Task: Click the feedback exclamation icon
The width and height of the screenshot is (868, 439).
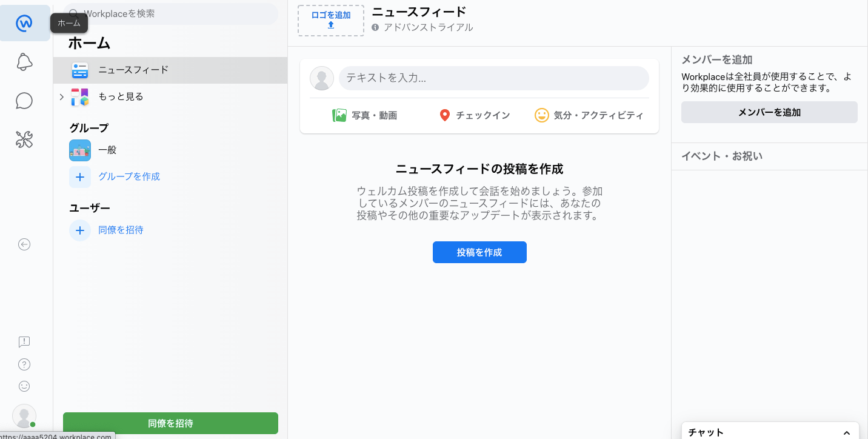Action: [x=24, y=342]
